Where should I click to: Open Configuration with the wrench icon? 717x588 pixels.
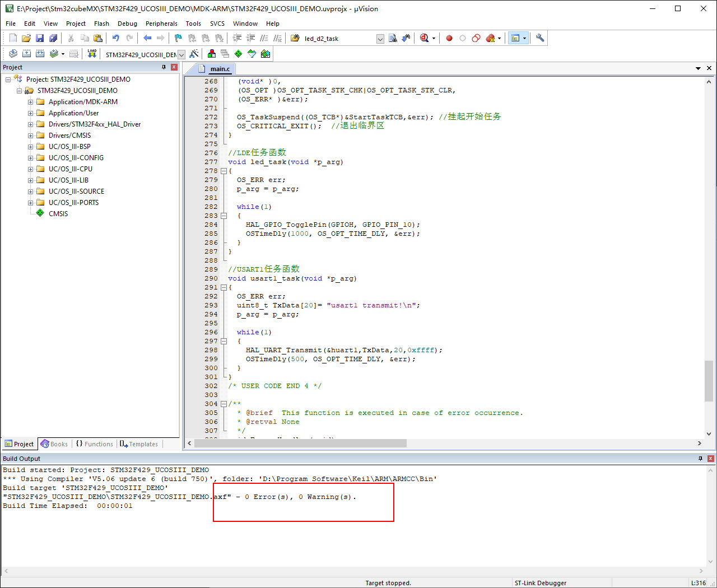[x=540, y=38]
